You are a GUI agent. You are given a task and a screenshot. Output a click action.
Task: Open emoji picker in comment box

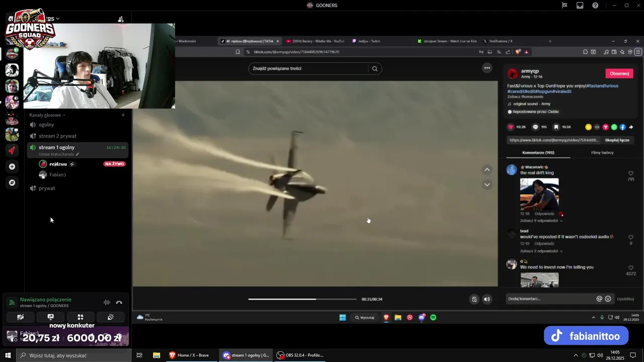click(x=608, y=299)
